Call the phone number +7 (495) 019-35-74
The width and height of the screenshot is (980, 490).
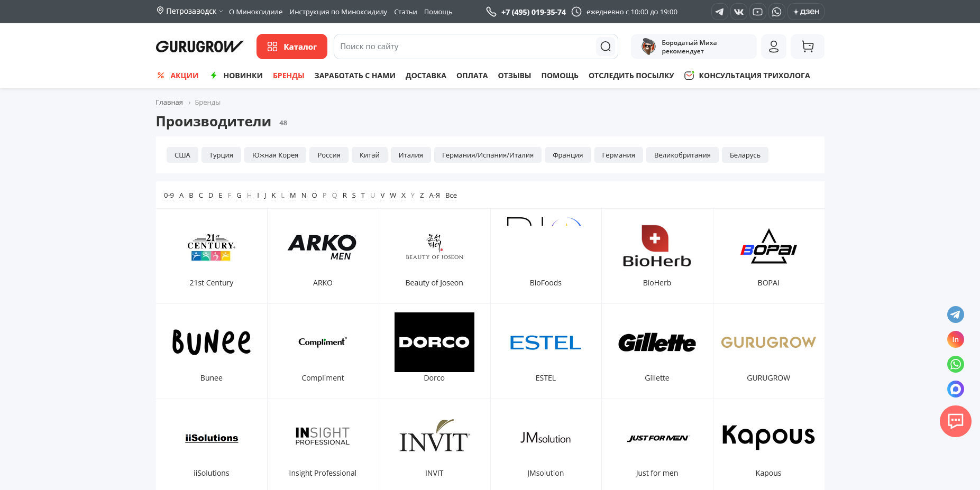[533, 12]
